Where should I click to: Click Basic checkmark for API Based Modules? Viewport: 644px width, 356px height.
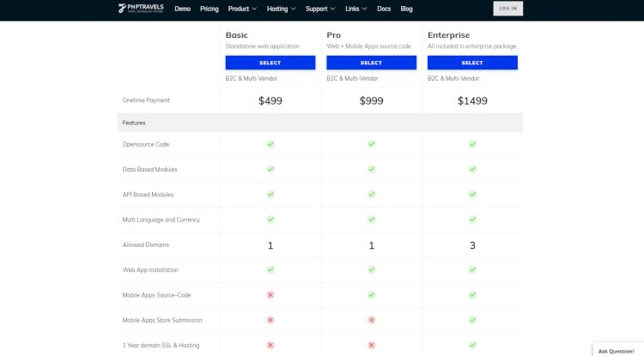(x=270, y=194)
